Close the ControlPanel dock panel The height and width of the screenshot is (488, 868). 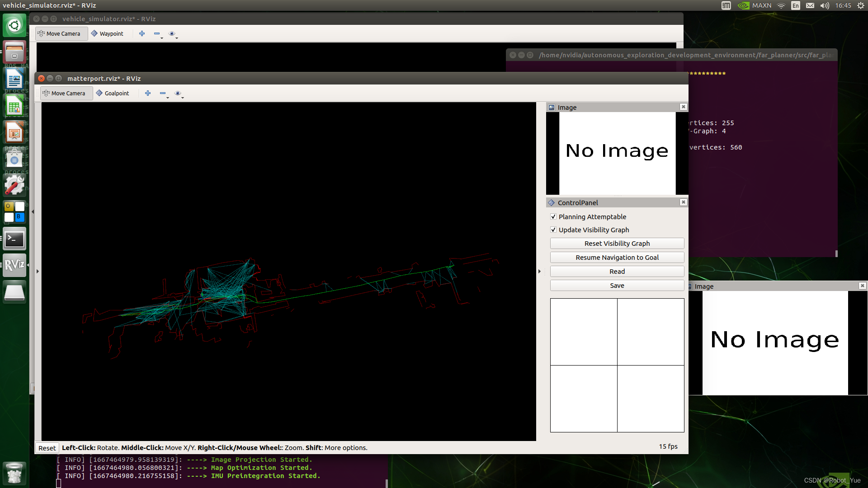(683, 202)
